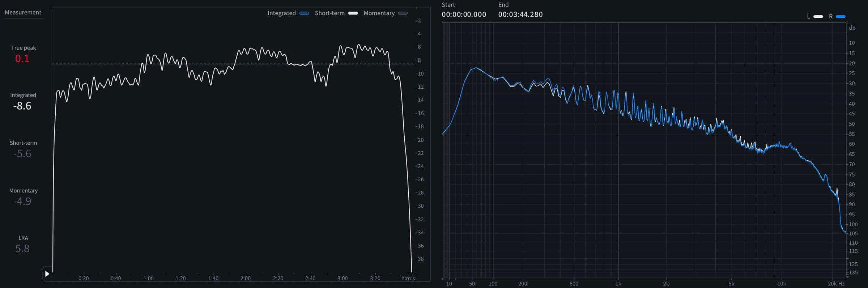Click the True peak label

point(24,48)
